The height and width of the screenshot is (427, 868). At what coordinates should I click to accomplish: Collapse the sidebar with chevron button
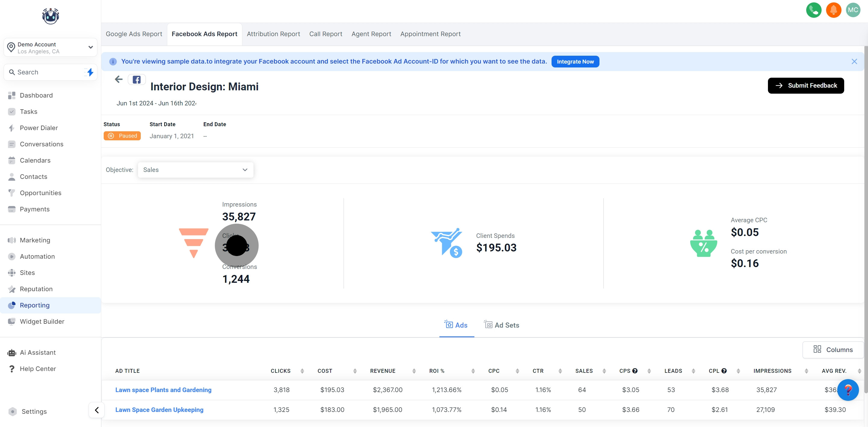pyautogui.click(x=97, y=410)
